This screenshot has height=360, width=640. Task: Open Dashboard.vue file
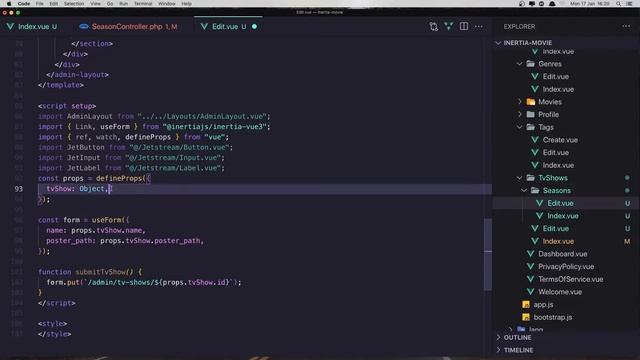click(562, 254)
